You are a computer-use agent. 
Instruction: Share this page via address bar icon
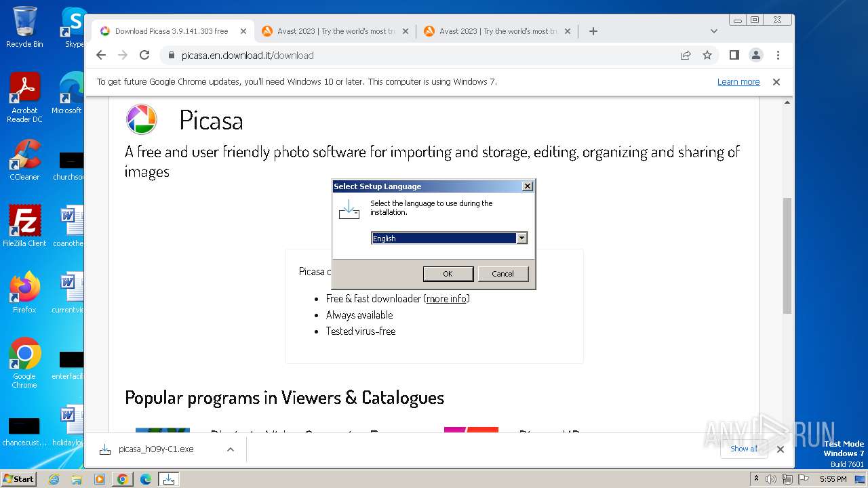click(x=686, y=55)
